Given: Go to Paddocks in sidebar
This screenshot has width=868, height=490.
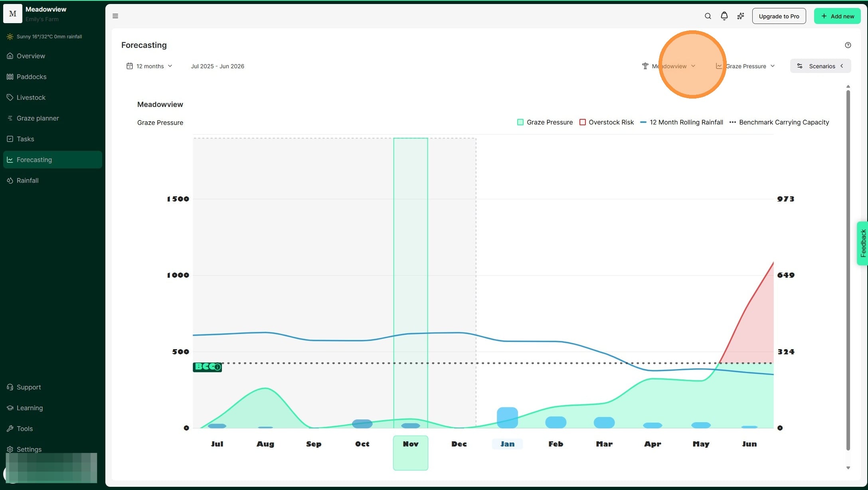Looking at the screenshot, I should pyautogui.click(x=32, y=77).
